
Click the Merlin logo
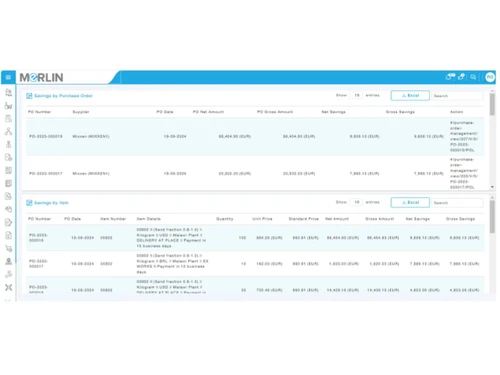point(41,77)
